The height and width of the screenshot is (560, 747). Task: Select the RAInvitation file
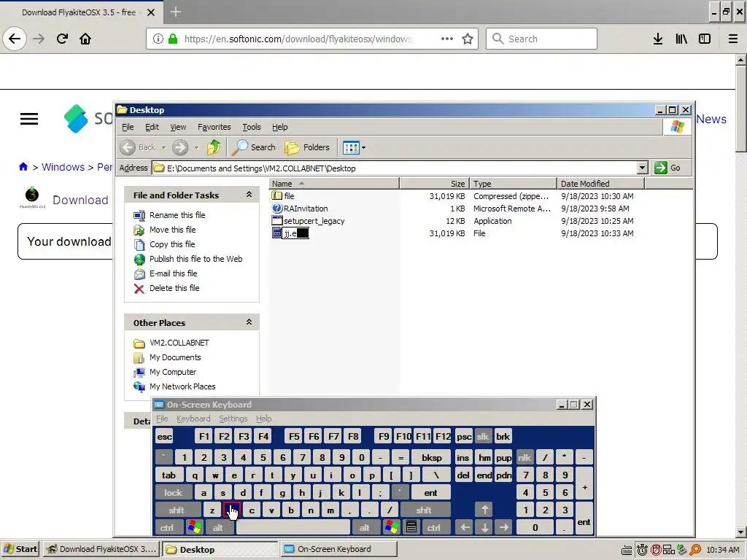[x=306, y=209]
